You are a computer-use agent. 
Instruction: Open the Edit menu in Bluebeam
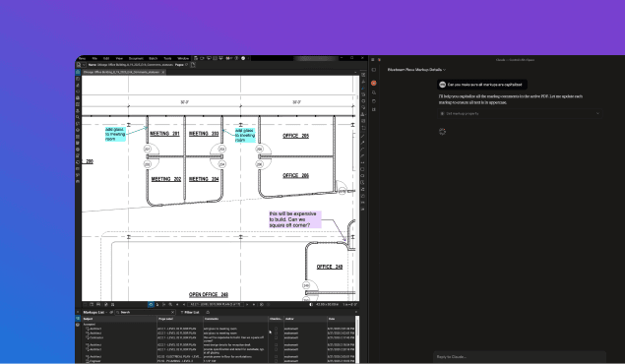[x=106, y=59]
